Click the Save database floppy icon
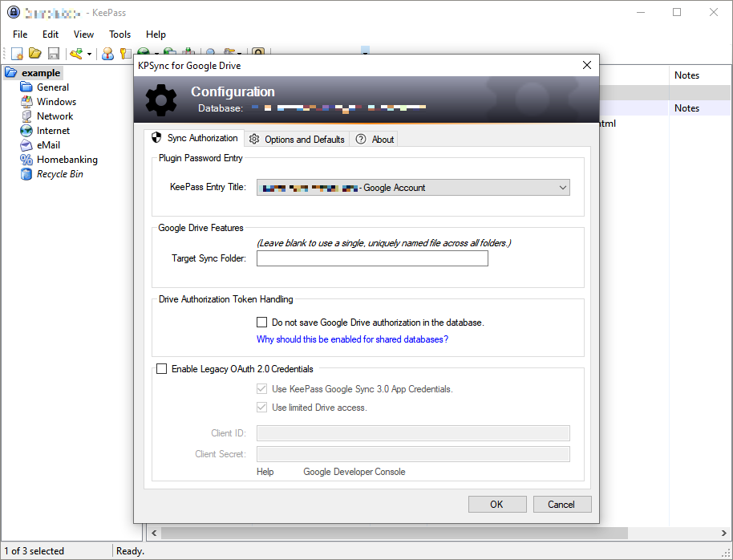Image resolution: width=733 pixels, height=560 pixels. pos(54,54)
